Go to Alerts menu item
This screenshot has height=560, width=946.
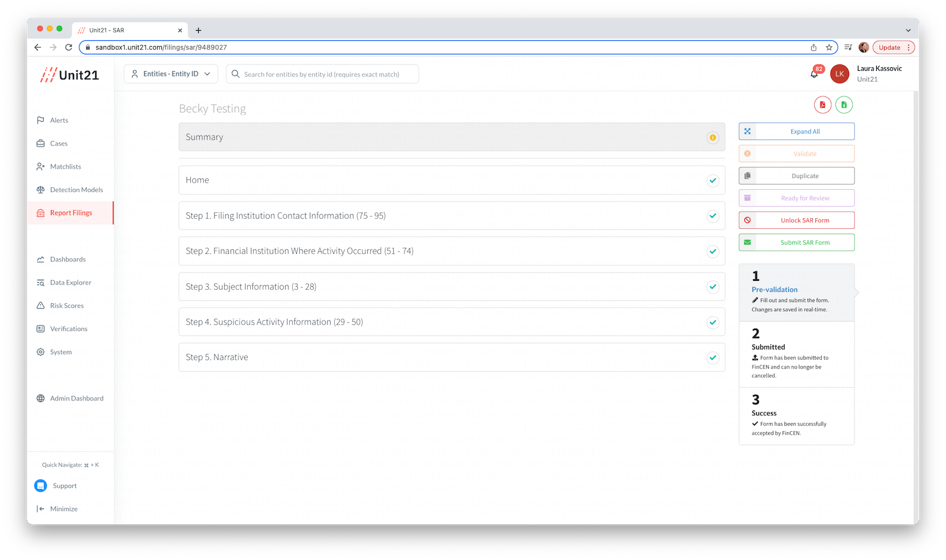(59, 120)
